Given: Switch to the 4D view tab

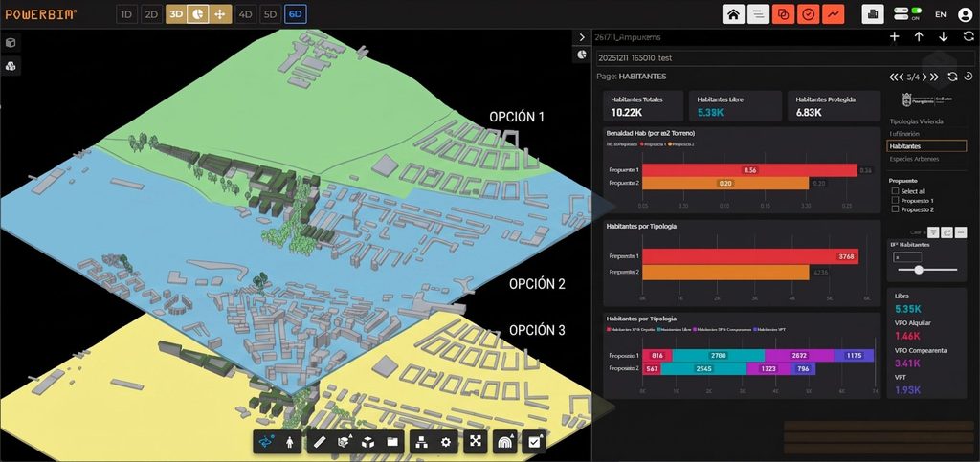Looking at the screenshot, I should pos(246,14).
